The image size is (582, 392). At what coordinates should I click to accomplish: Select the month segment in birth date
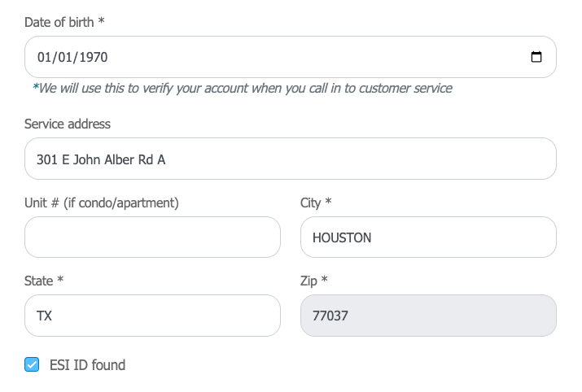pos(43,57)
